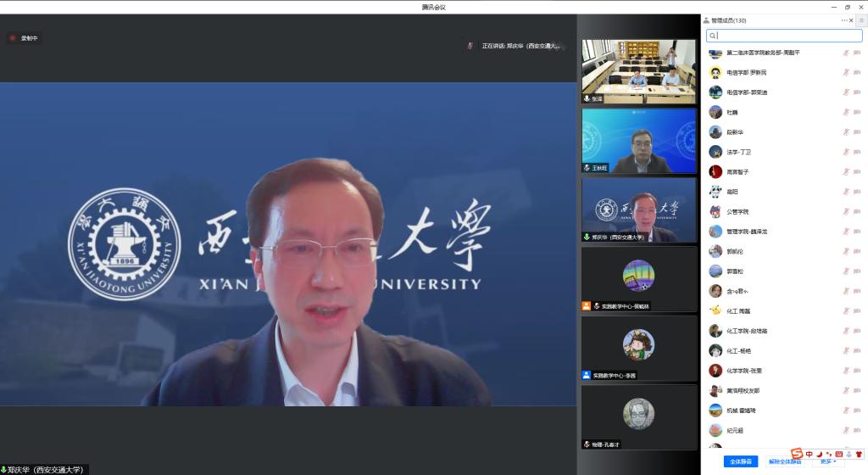Click the sidebar menu icon at top right
The width and height of the screenshot is (868, 475).
(x=861, y=20)
